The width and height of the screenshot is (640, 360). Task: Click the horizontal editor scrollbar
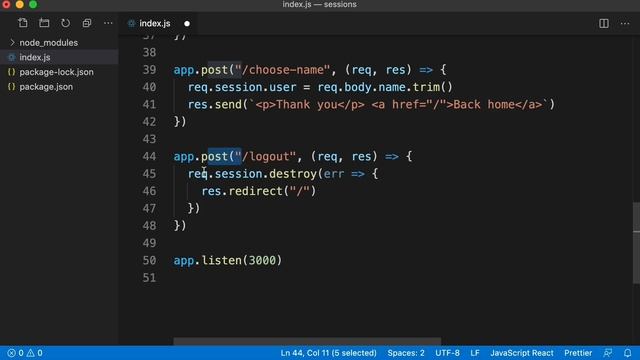pyautogui.click(x=307, y=341)
